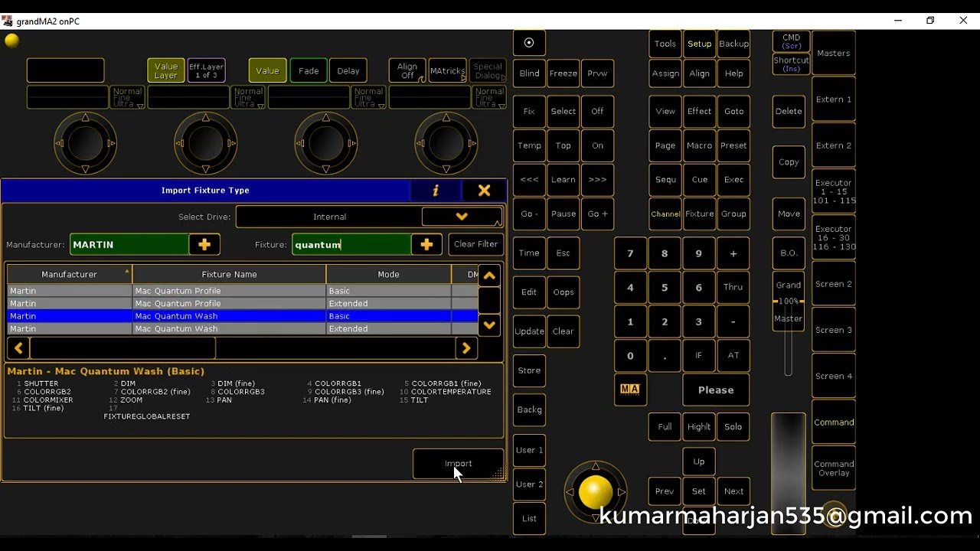
Task: Click the horizontal scrollbar under fixture table
Action: pyautogui.click(x=123, y=348)
